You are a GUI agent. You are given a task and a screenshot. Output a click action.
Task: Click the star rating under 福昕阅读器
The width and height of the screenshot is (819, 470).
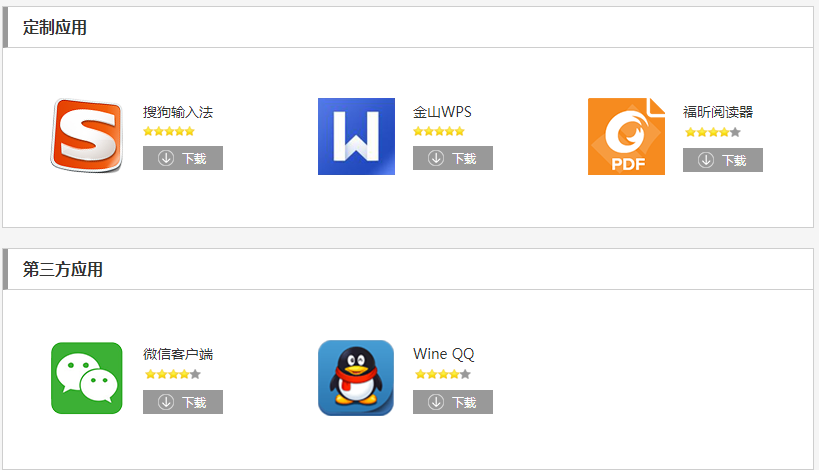(x=713, y=132)
